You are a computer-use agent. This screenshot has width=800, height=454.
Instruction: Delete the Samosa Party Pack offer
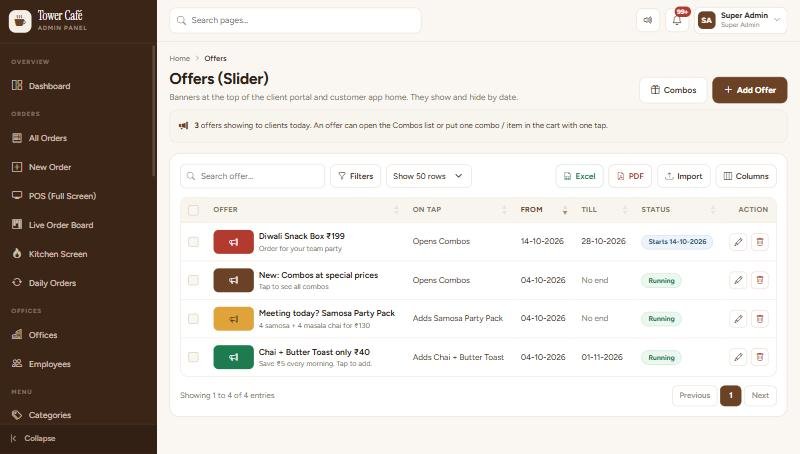click(x=760, y=319)
